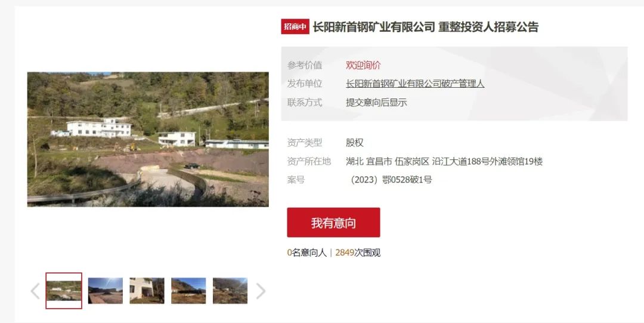Select the first thumbnail with red border
644x323 pixels.
(64, 291)
